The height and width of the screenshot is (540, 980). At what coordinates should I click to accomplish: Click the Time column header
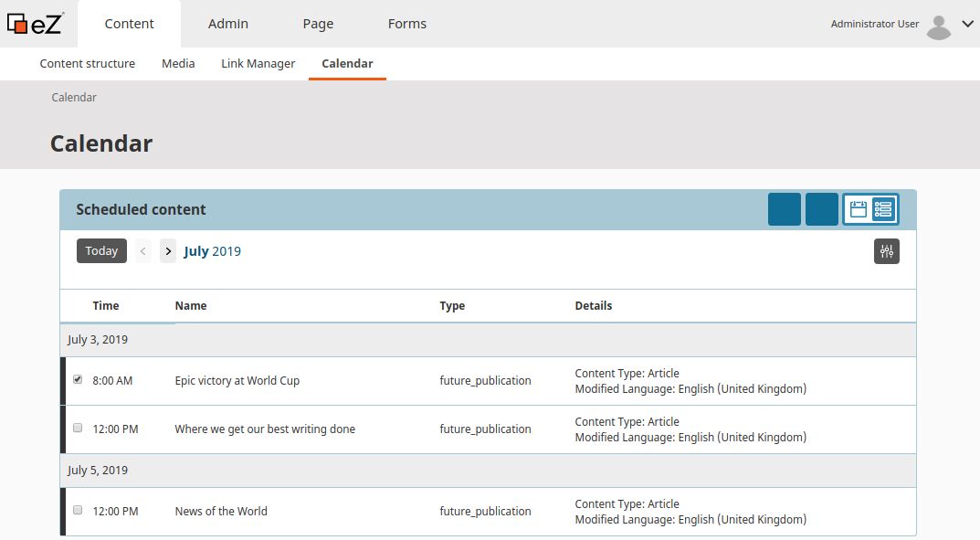[106, 305]
